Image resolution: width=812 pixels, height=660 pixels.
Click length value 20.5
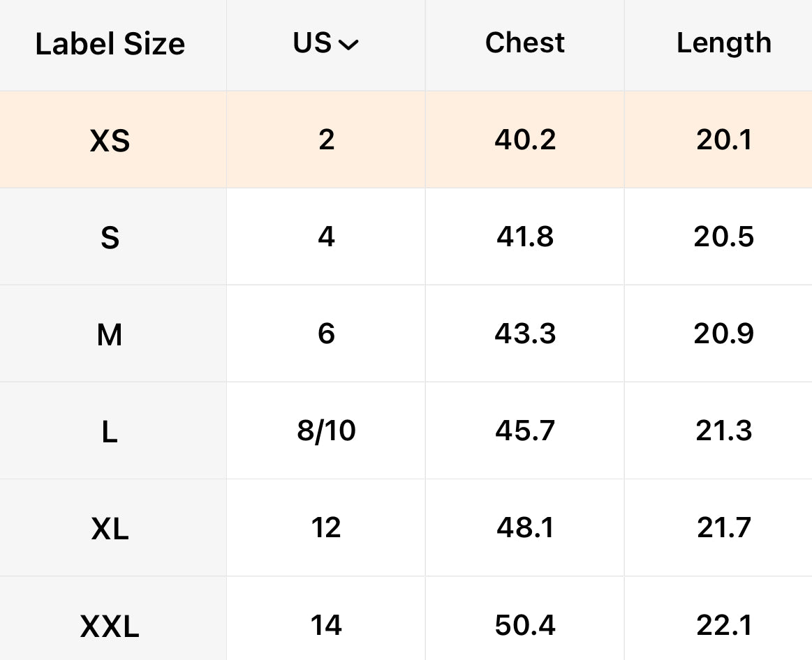tap(724, 237)
